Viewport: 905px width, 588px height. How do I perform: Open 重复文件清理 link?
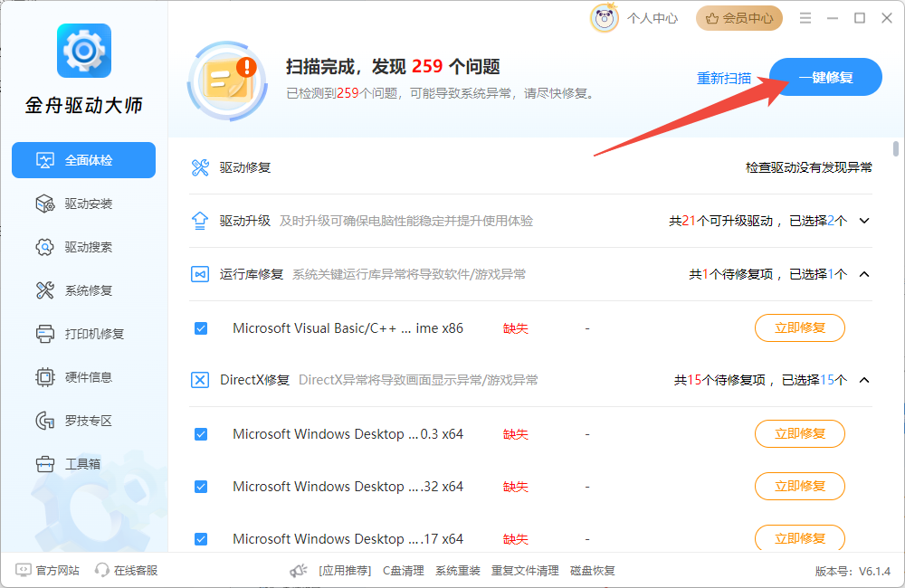525,571
